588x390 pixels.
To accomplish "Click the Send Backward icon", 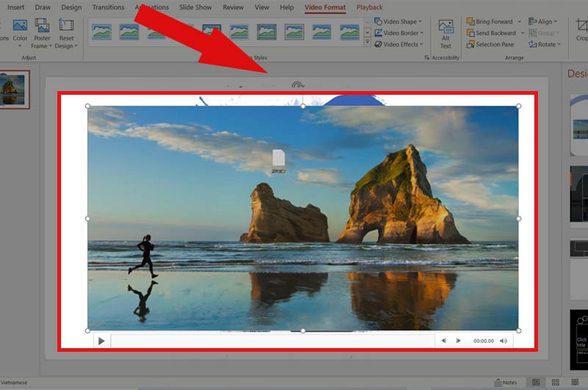I will pos(470,33).
